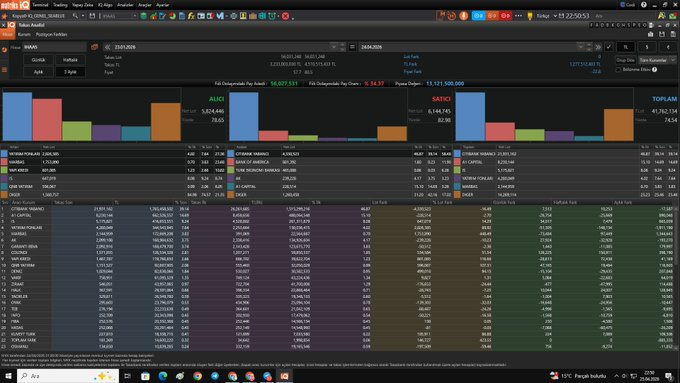The width and height of the screenshot is (680, 383).
Task: Click the search magnifier icon in toolbar
Action: pos(75,16)
